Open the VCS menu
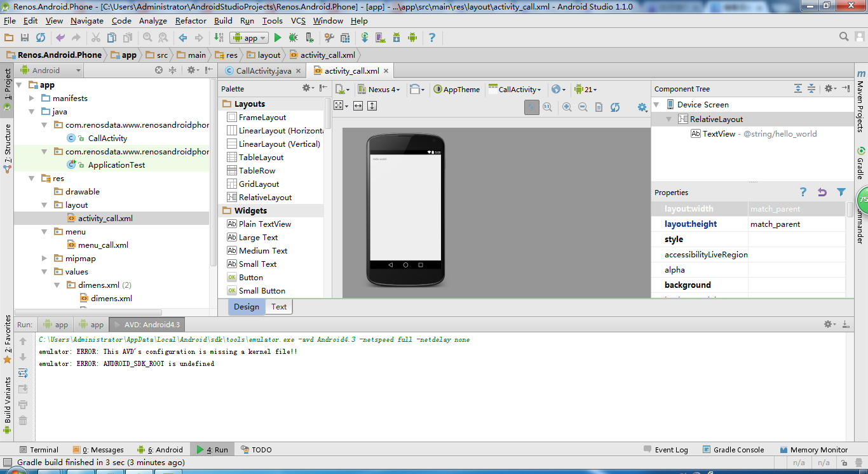Viewport: 868px width, 474px height. 298,20
